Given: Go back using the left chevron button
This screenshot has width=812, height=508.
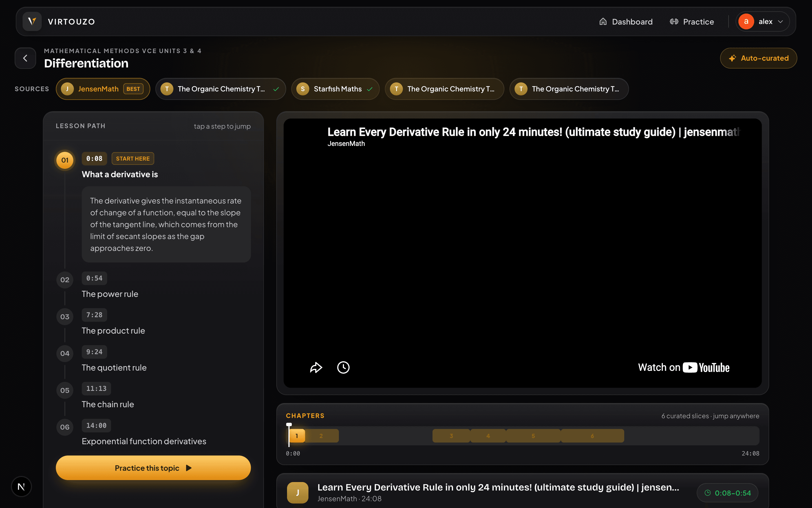Looking at the screenshot, I should point(25,58).
